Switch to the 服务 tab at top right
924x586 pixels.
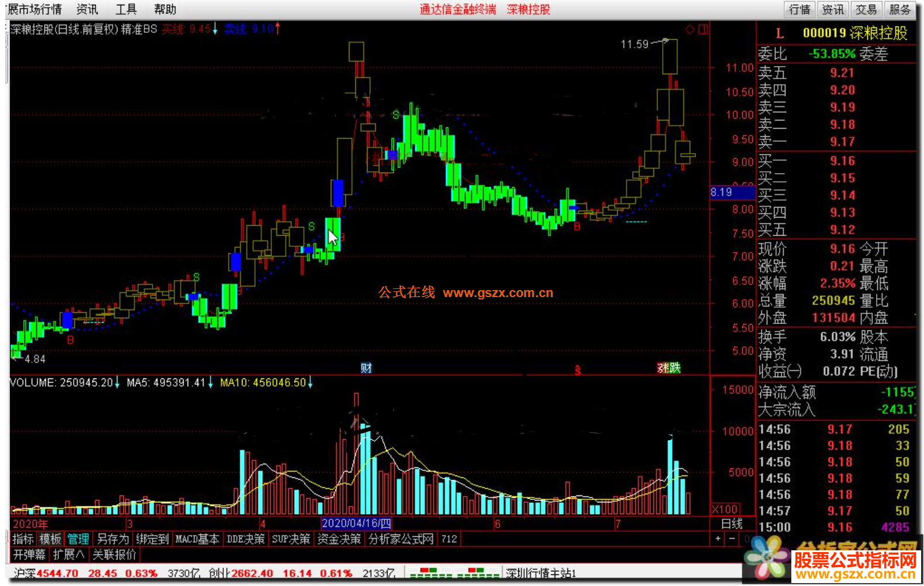[x=899, y=9]
